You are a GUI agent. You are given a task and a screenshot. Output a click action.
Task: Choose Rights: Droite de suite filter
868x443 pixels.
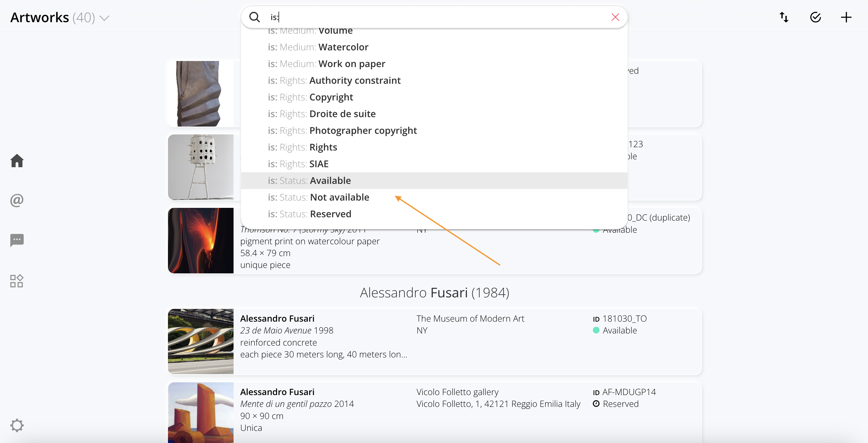coord(434,114)
